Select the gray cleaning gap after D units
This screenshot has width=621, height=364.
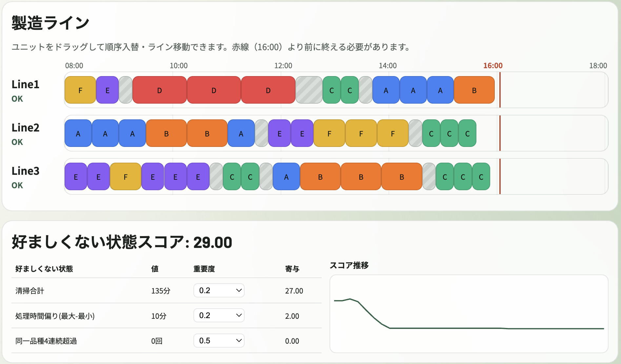(309, 90)
